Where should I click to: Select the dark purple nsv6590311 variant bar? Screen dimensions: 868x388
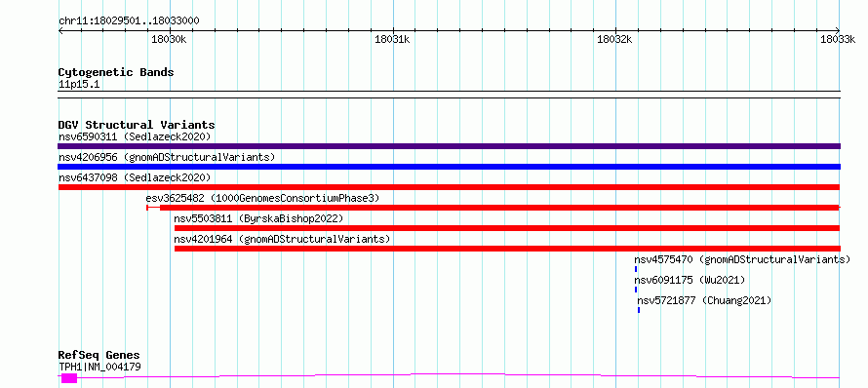[449, 146]
